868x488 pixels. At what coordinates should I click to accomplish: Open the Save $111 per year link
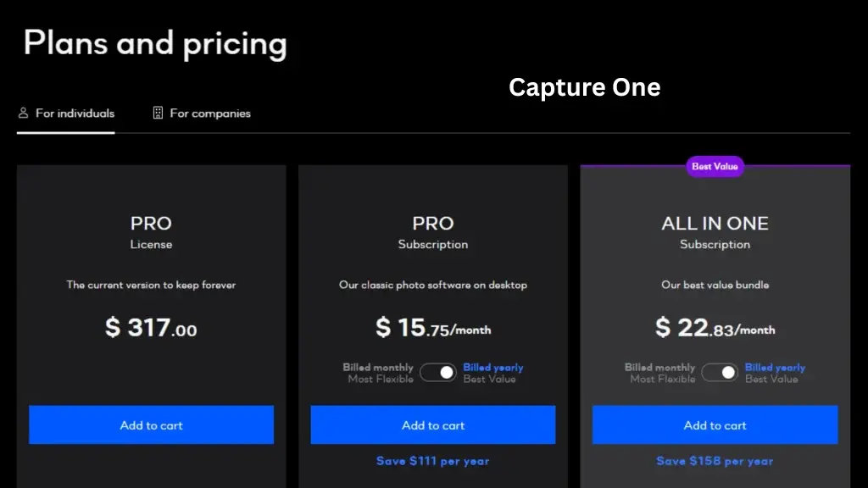[x=432, y=461]
